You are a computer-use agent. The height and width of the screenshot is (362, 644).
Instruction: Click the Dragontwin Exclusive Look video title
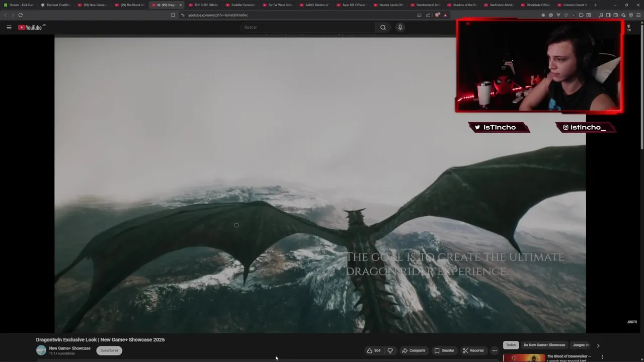pyautogui.click(x=100, y=340)
